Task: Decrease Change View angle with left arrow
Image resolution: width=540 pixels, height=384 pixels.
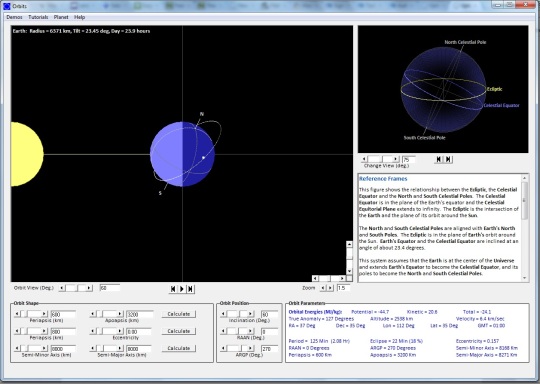Action: click(364, 159)
